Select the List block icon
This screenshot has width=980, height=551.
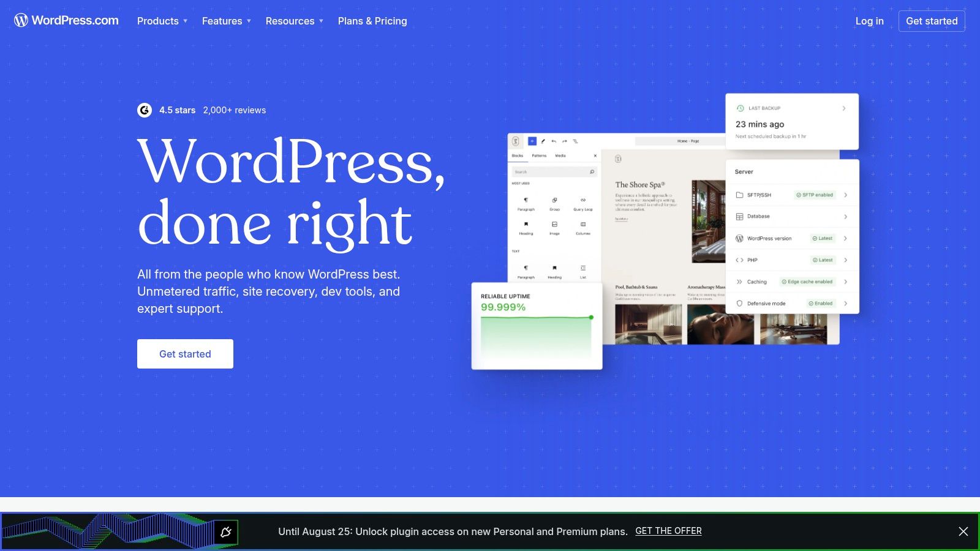[x=582, y=268]
